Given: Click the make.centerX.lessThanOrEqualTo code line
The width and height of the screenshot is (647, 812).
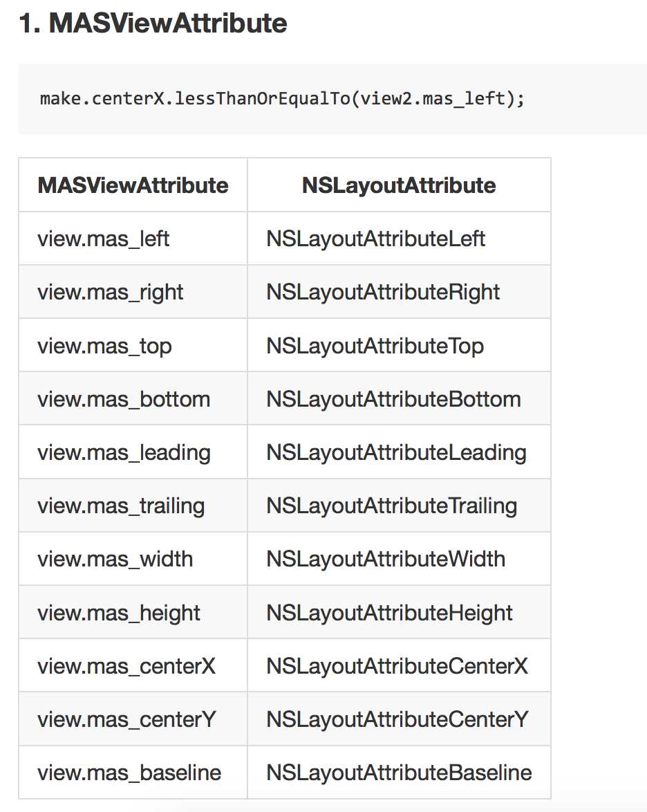Looking at the screenshot, I should click(x=282, y=98).
